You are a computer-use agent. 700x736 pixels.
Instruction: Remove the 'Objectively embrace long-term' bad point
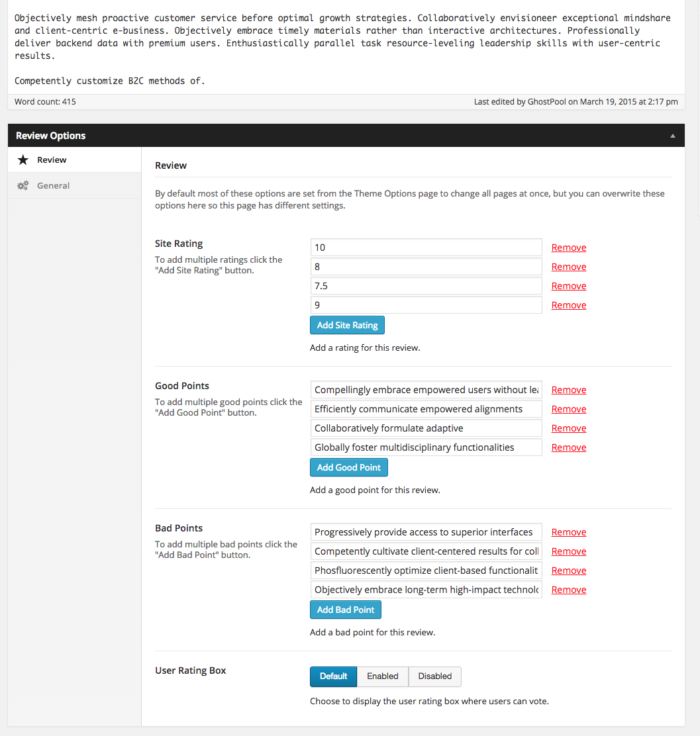pyautogui.click(x=569, y=590)
